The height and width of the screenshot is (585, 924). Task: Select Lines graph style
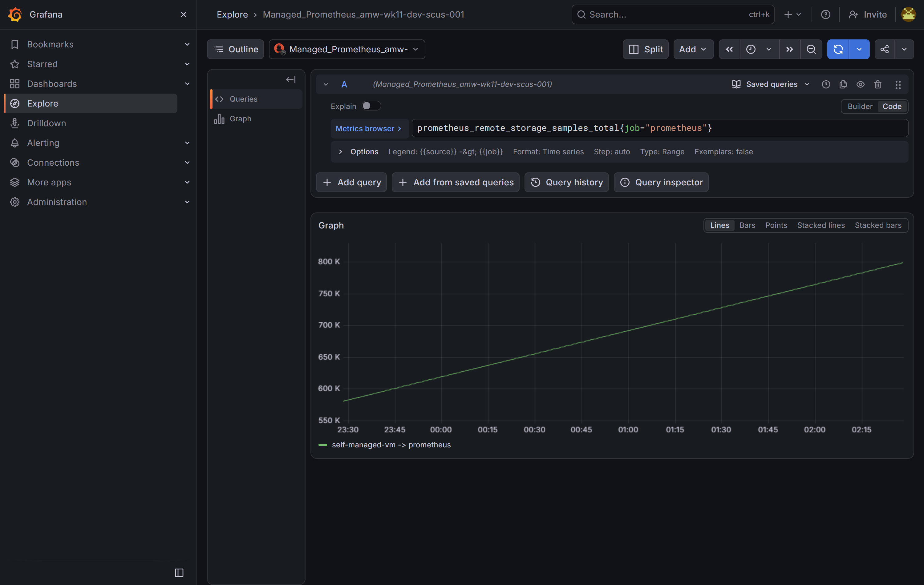pos(719,225)
